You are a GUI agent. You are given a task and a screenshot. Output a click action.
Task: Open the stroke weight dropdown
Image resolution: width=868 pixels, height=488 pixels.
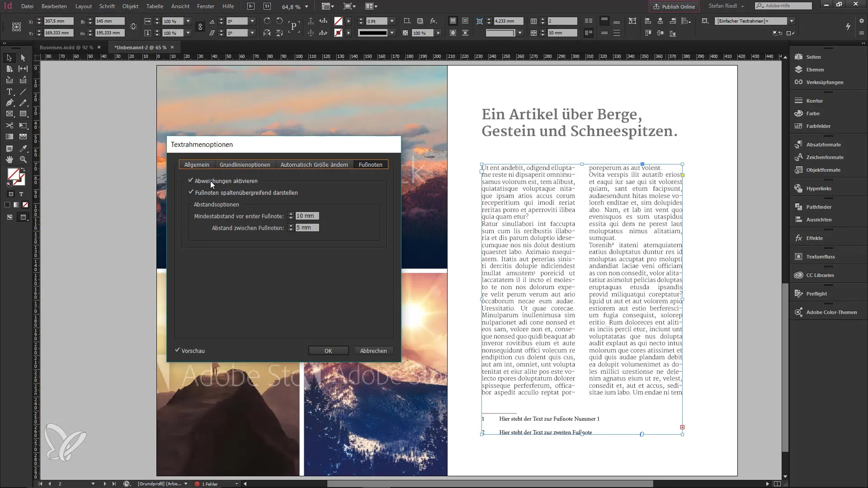coord(392,21)
